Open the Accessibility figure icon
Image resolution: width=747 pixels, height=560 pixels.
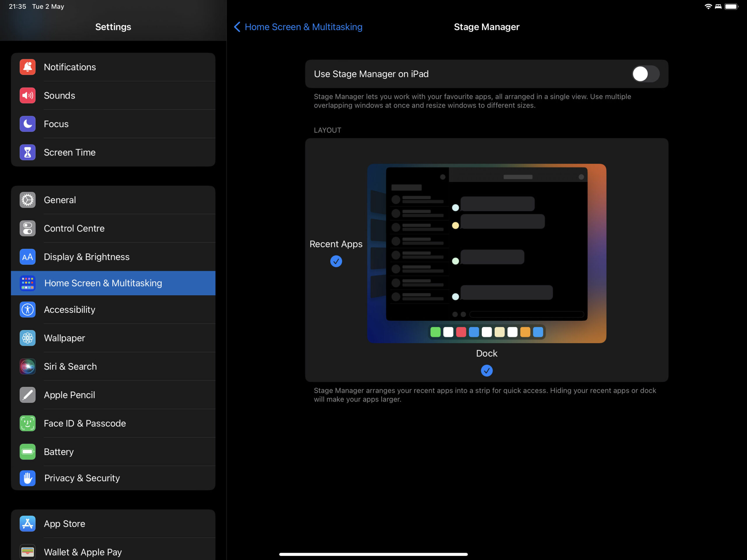(x=27, y=309)
